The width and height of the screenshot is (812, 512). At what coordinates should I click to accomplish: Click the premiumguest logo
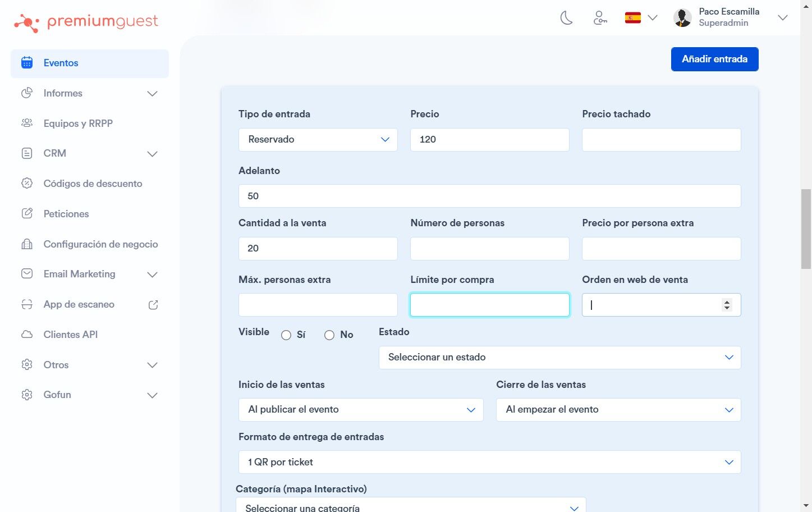point(86,22)
